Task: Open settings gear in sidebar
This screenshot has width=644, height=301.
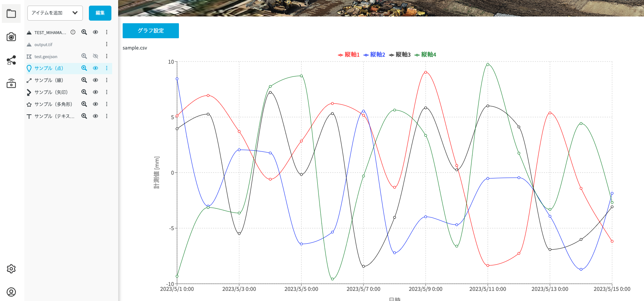Action: pyautogui.click(x=11, y=269)
